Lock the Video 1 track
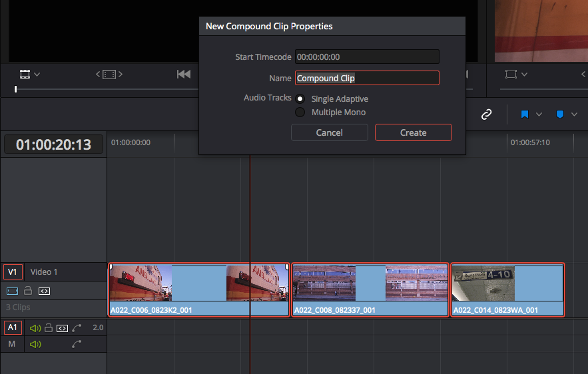The height and width of the screenshot is (374, 588). [x=28, y=291]
